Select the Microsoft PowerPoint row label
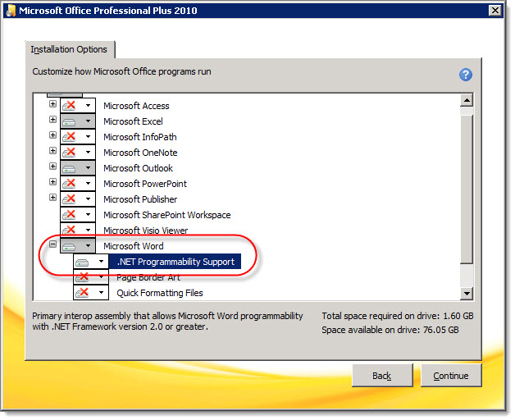This screenshot has width=515, height=420. (x=145, y=184)
